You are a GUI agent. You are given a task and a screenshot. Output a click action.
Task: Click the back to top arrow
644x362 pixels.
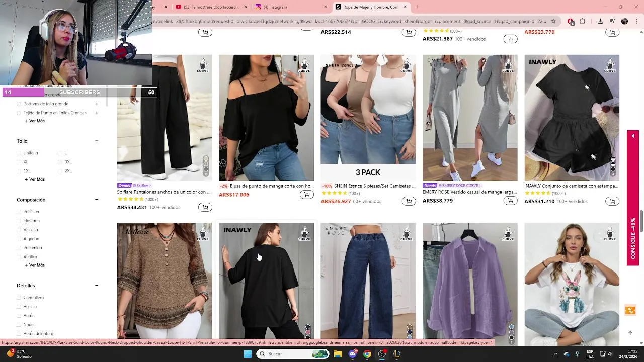coord(630,332)
